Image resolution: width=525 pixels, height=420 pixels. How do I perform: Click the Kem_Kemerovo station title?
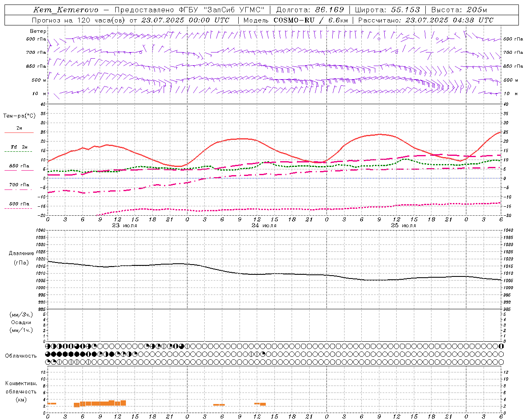(x=66, y=10)
